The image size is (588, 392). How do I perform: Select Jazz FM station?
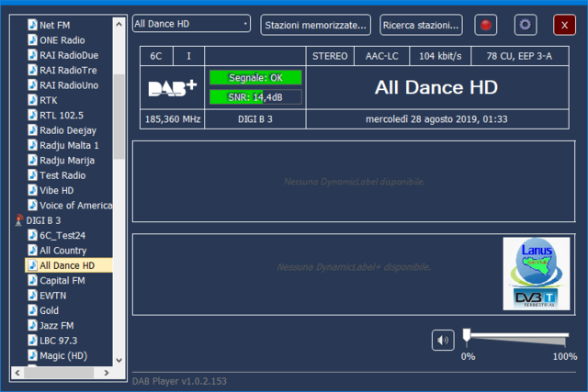pos(57,325)
